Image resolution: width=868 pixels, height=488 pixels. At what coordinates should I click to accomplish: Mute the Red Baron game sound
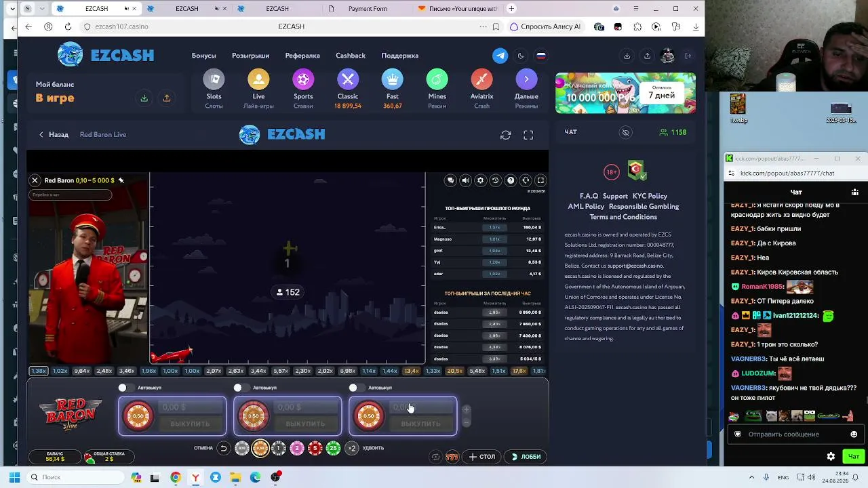coord(465,180)
